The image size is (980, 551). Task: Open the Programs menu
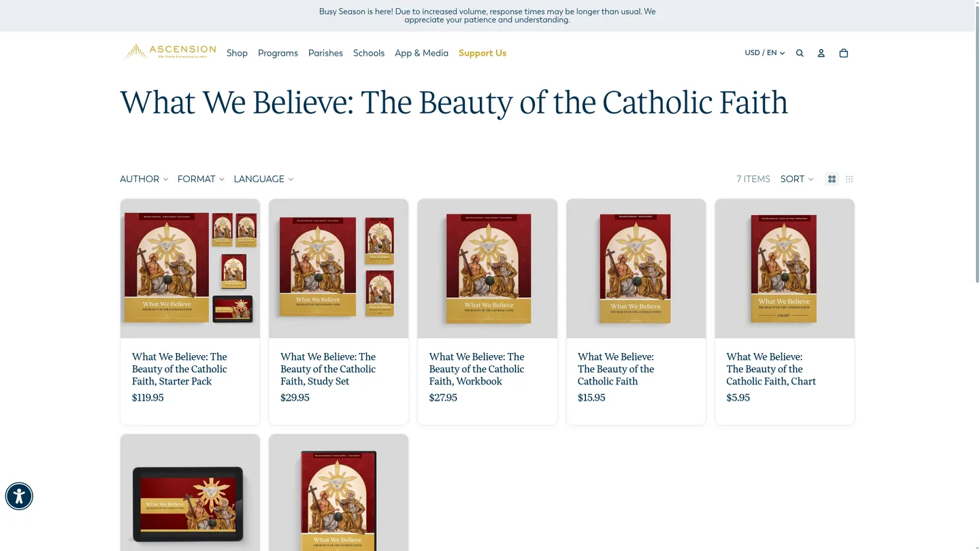pyautogui.click(x=278, y=53)
